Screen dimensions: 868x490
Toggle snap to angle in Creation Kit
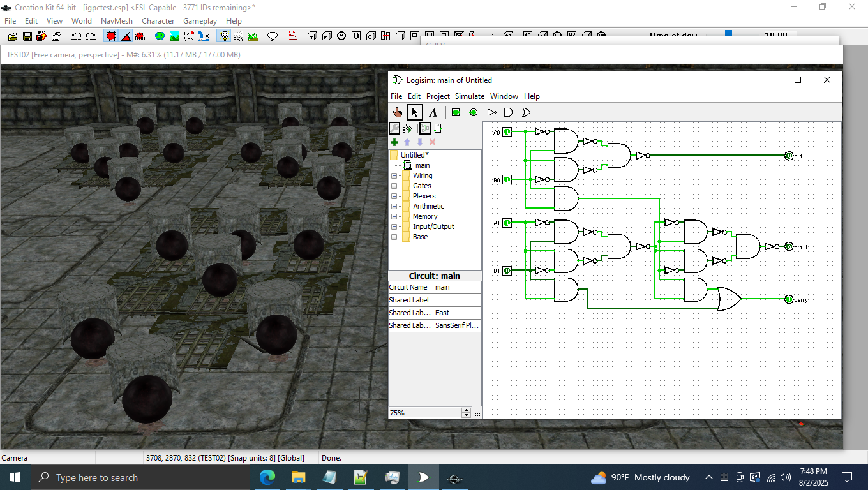point(126,36)
